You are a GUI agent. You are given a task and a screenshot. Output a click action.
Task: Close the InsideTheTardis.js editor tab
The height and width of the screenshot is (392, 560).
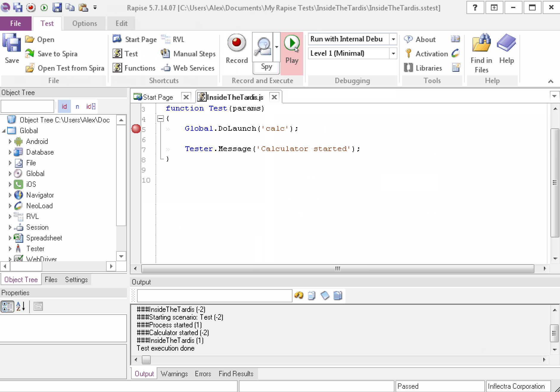[x=274, y=97]
